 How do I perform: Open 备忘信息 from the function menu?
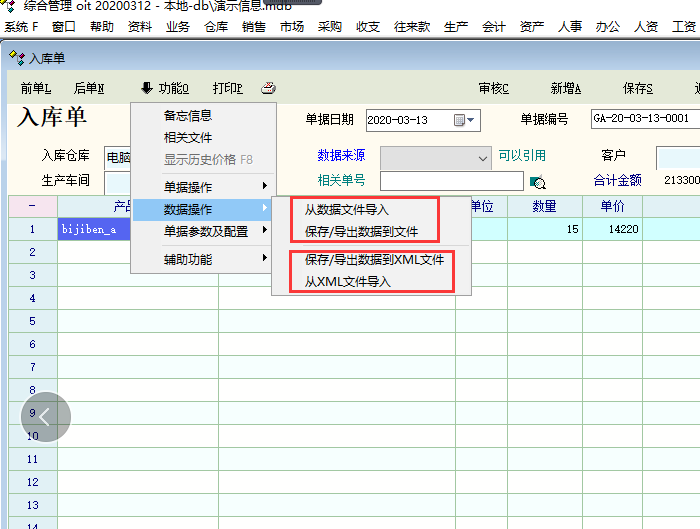click(188, 115)
